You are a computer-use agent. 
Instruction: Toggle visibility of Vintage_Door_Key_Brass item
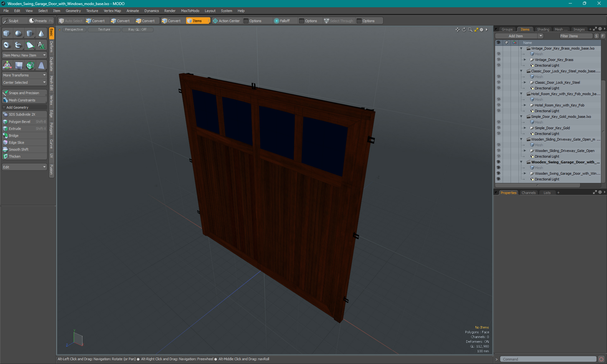(499, 60)
